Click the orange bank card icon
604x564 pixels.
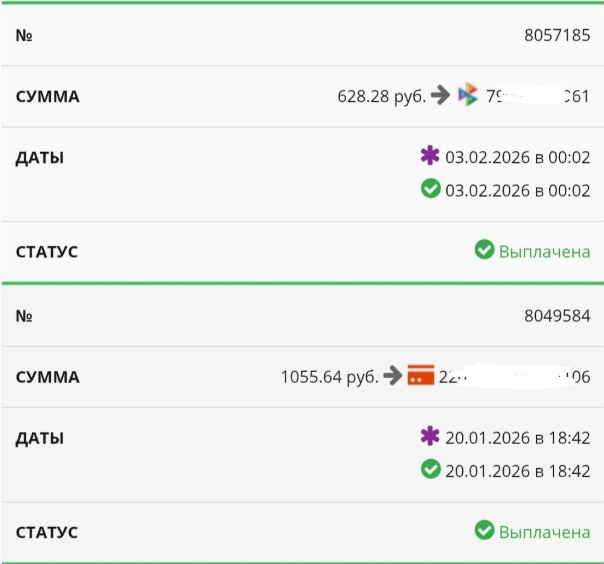pyautogui.click(x=421, y=377)
